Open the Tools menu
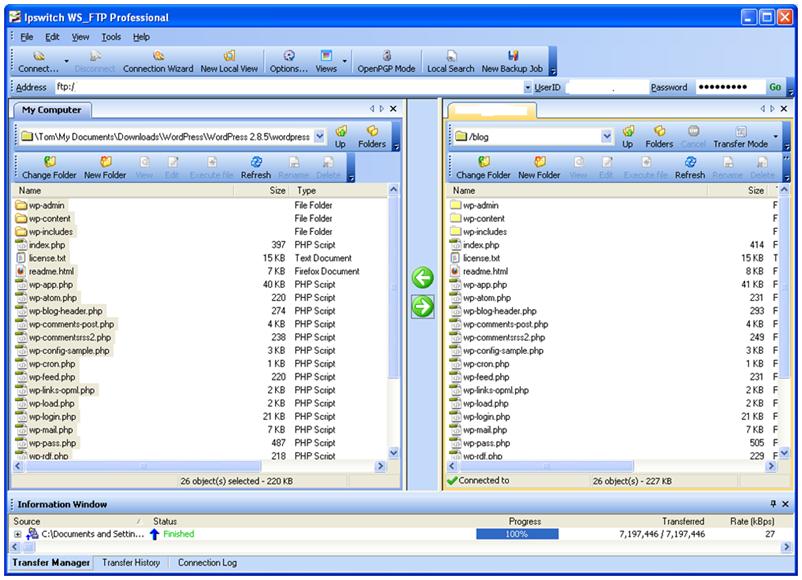 point(111,37)
